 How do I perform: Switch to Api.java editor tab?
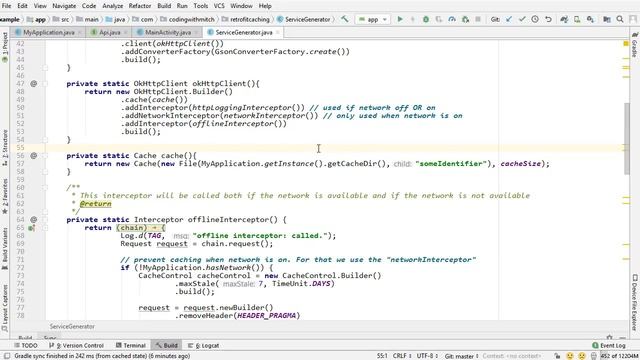[108, 32]
